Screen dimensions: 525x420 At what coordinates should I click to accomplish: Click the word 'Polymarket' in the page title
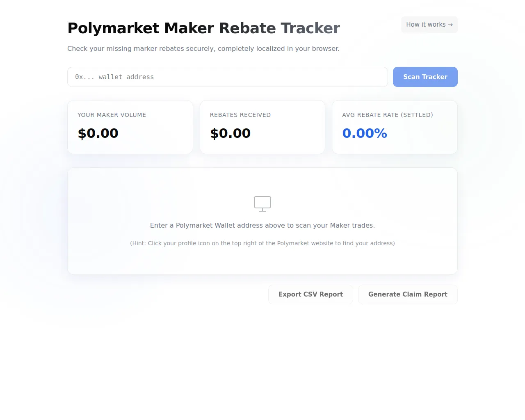click(113, 28)
